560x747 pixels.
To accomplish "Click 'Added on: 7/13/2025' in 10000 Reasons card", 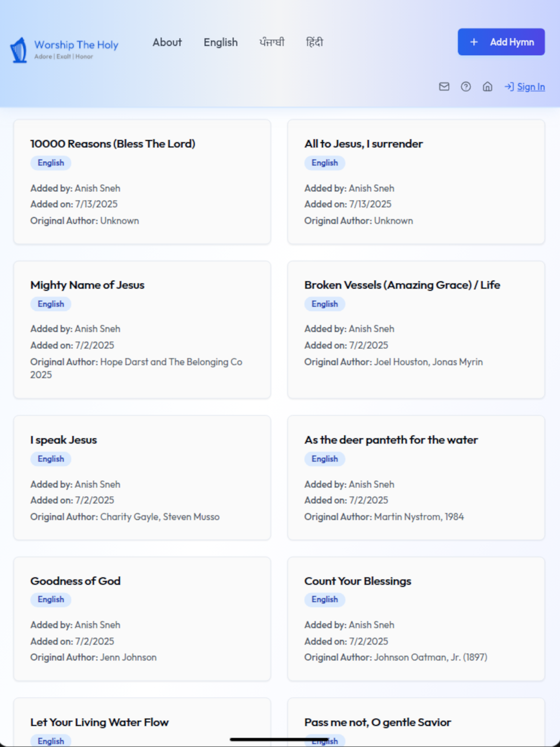I will click(74, 204).
